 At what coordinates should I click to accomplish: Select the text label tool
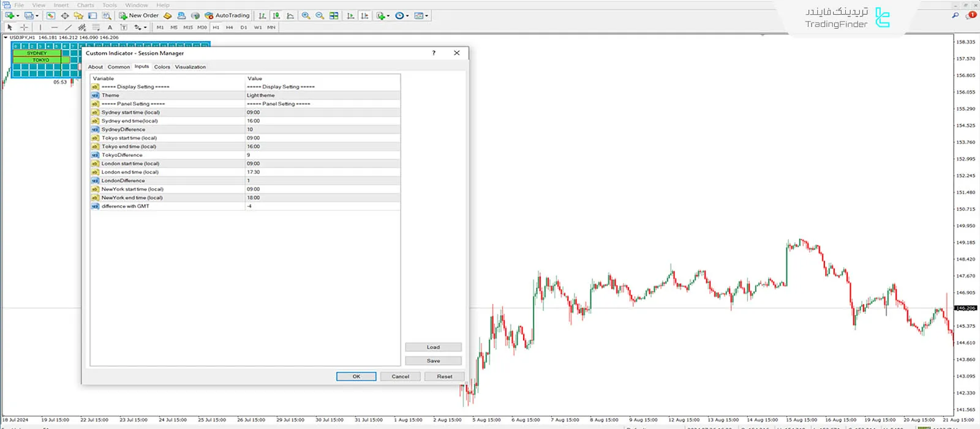point(110,28)
